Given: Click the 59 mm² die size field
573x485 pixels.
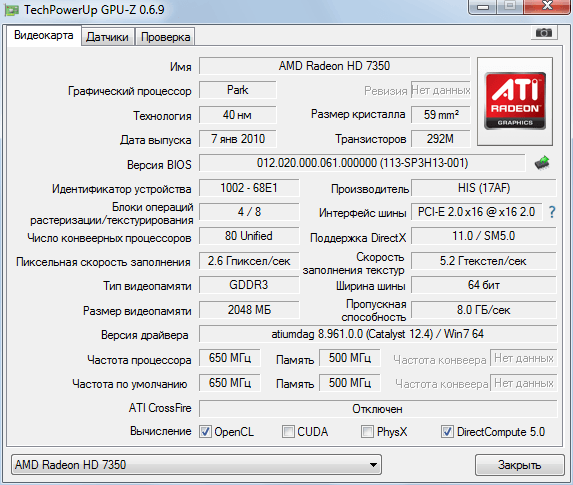Looking at the screenshot, I should tap(441, 115).
